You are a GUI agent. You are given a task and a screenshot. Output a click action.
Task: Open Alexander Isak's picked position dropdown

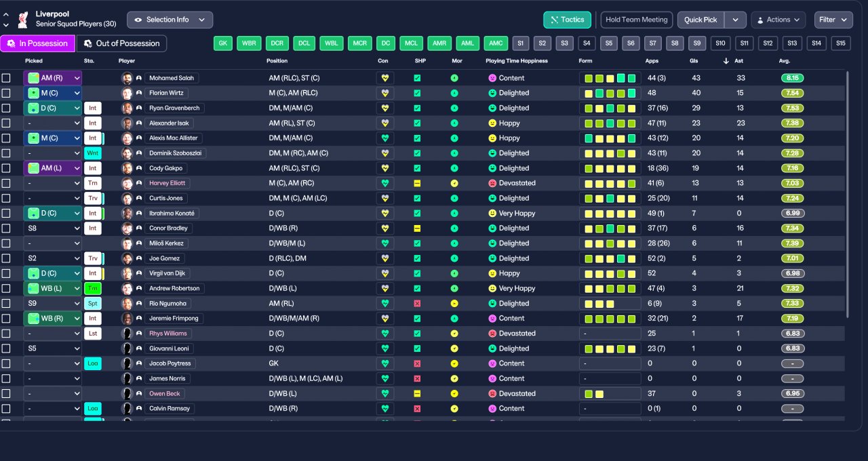[53, 123]
